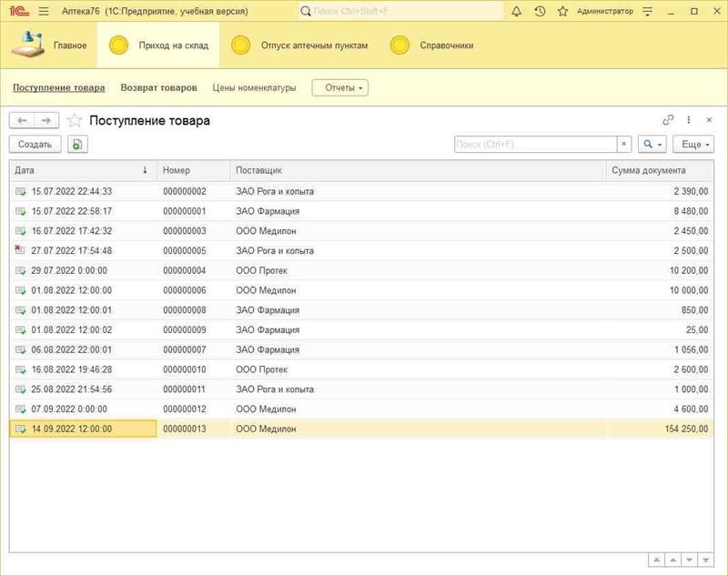Sort by the Номер column header
728x576 pixels.
click(194, 170)
